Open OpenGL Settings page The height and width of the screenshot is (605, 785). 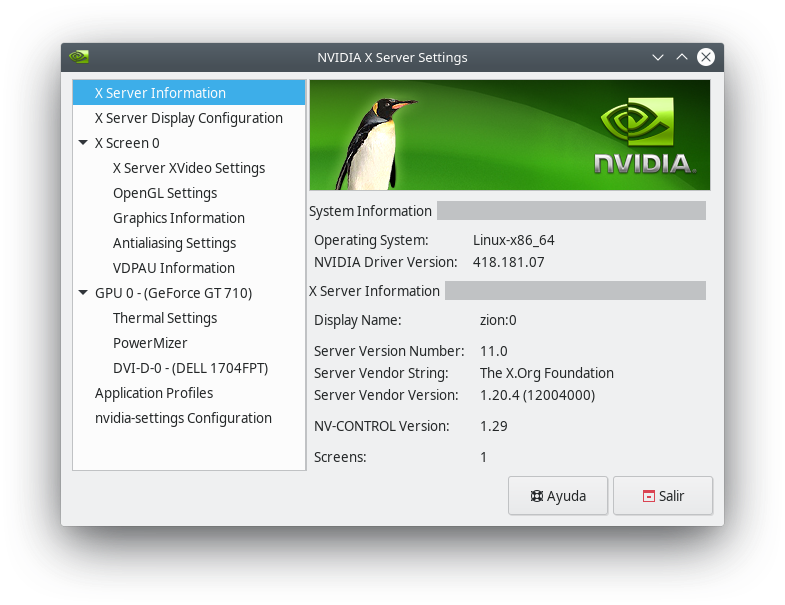[x=189, y=193]
